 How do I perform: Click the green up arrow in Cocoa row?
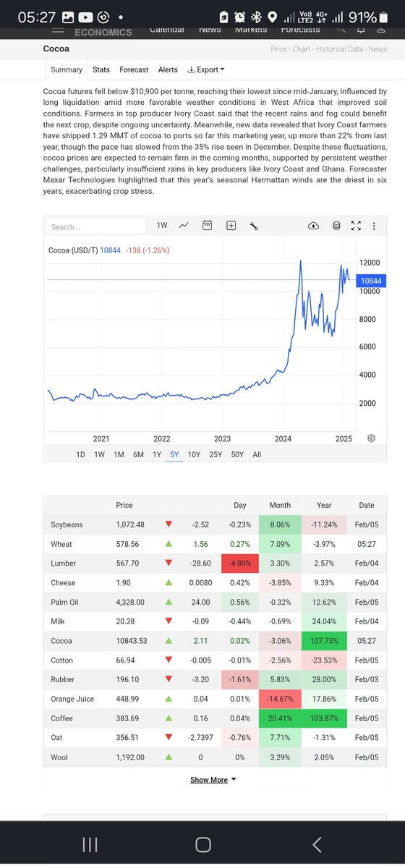[169, 642]
